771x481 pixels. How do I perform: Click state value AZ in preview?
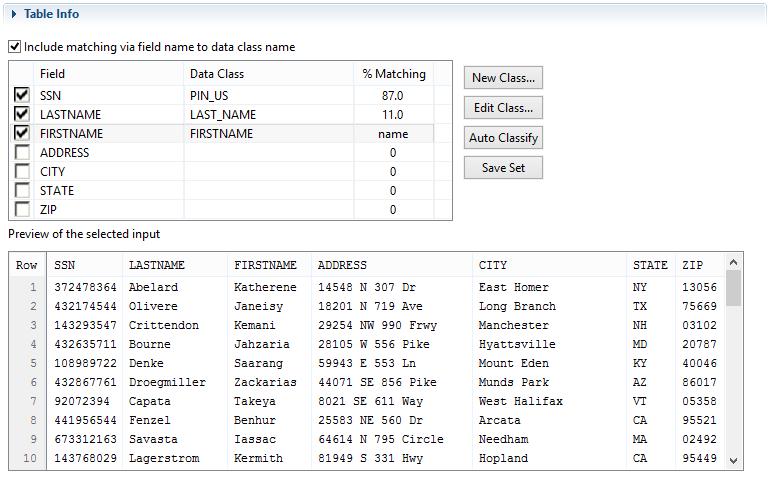coord(639,382)
